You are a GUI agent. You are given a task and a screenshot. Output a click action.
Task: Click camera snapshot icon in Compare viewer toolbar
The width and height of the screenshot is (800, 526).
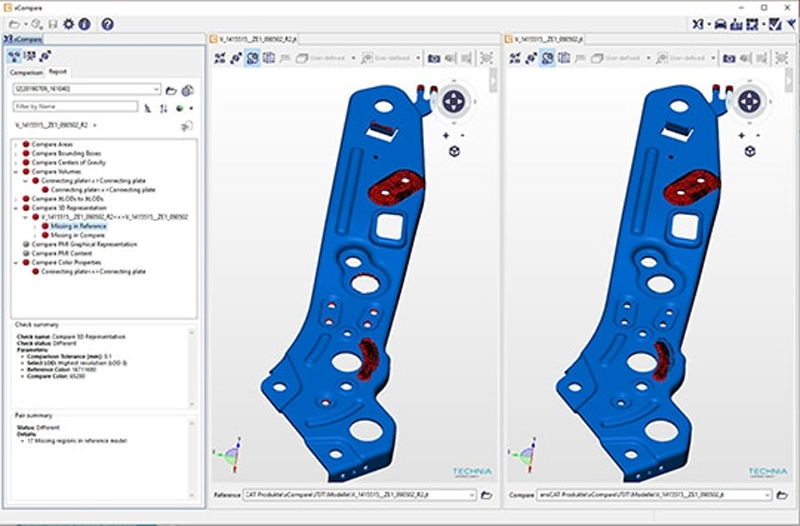[729, 59]
